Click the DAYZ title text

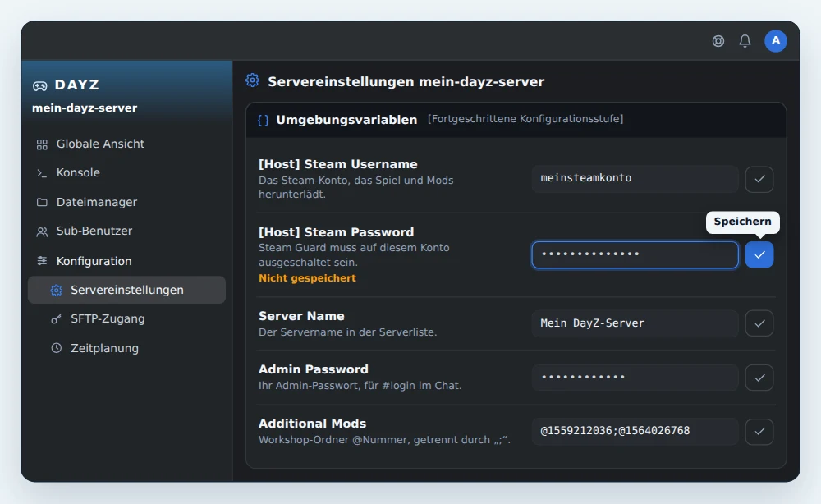76,85
